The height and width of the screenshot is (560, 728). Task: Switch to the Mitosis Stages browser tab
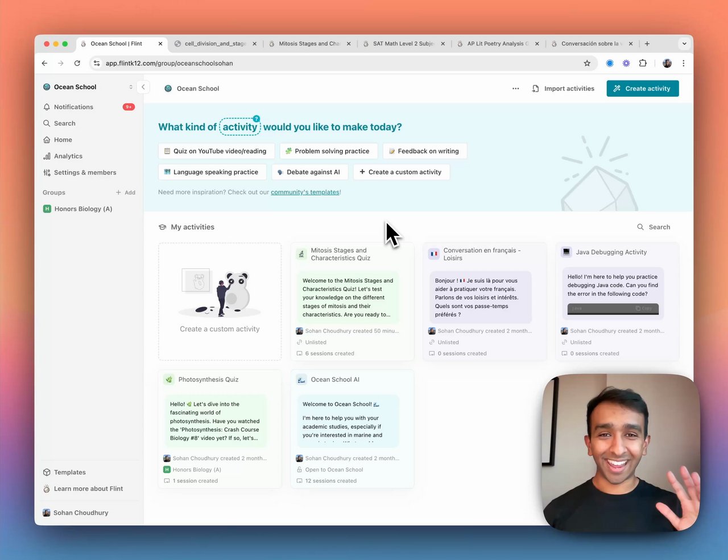coord(309,44)
